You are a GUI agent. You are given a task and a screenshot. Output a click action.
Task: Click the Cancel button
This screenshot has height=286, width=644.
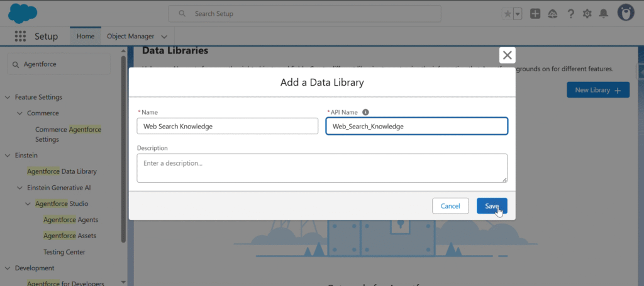(450, 206)
